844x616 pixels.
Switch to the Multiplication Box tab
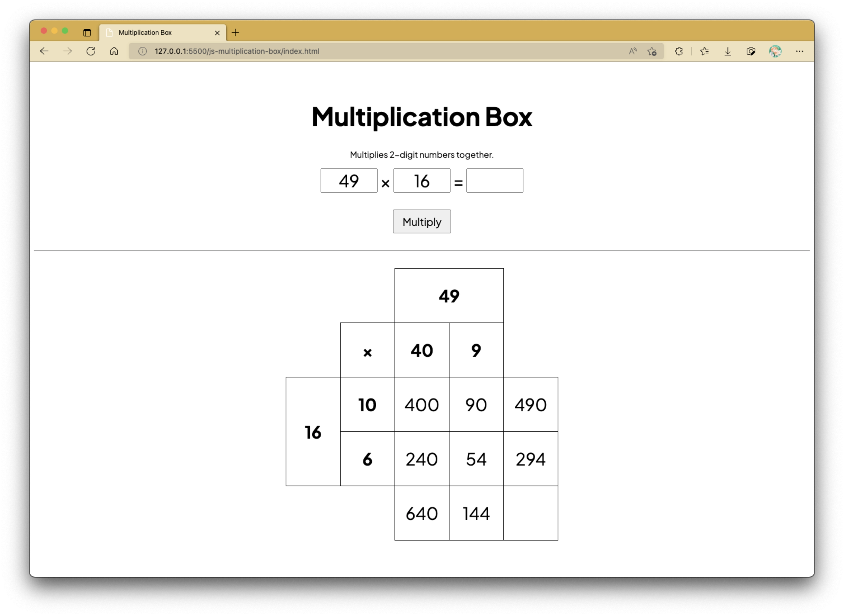coord(157,32)
